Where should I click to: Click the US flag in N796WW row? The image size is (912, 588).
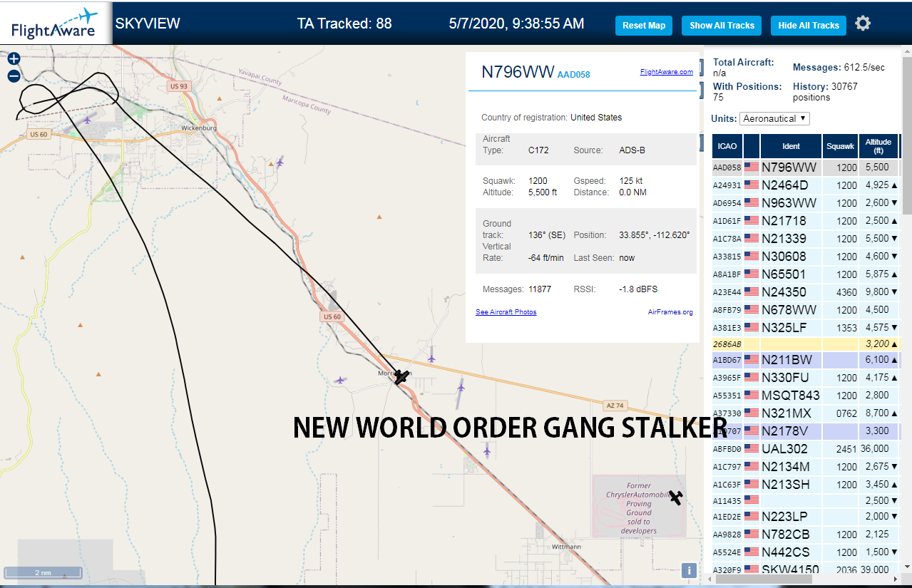[x=752, y=167]
